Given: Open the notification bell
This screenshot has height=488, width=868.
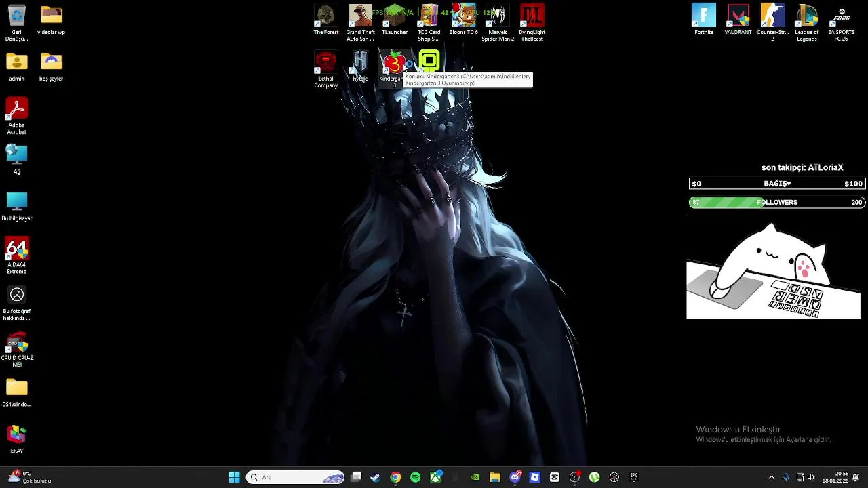Looking at the screenshot, I should [856, 477].
